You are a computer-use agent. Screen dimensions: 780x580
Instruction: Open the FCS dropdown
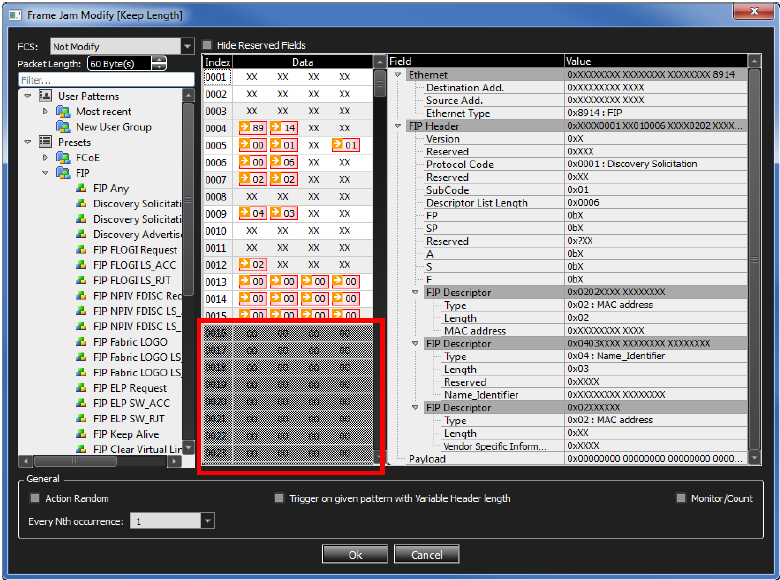point(187,46)
